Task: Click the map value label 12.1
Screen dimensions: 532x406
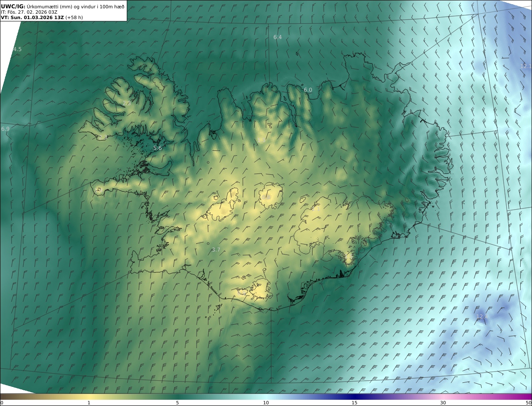Action: [x=526, y=66]
